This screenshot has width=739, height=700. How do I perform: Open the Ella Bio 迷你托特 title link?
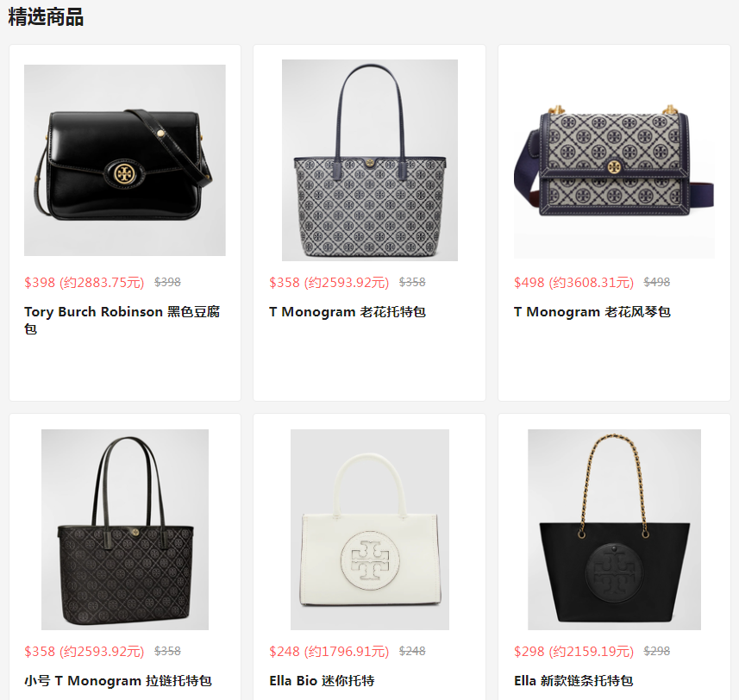point(322,681)
